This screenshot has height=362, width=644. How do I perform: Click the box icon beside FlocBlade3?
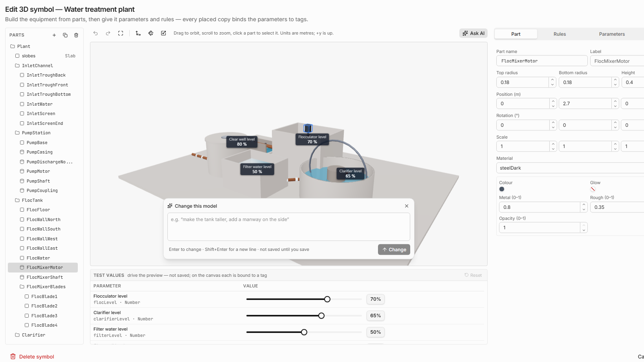coord(27,316)
